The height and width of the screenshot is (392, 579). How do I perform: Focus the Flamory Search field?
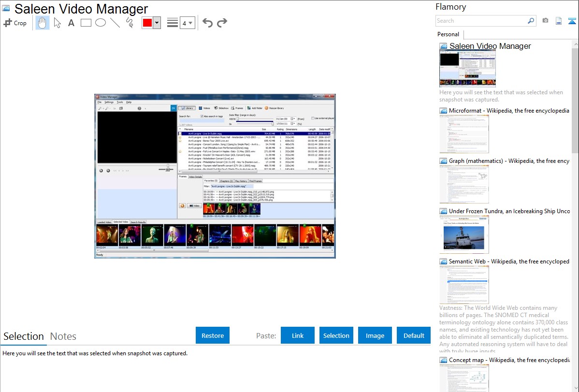481,21
